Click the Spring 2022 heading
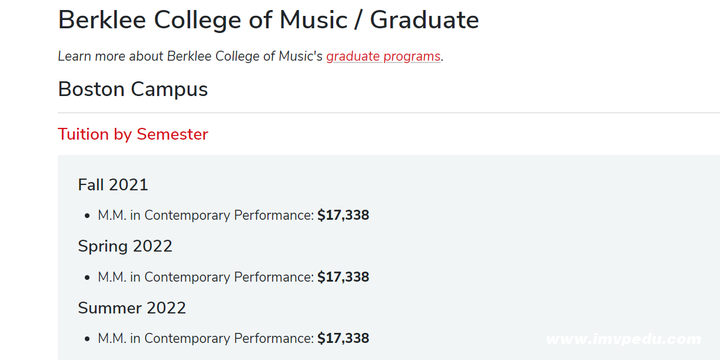The height and width of the screenshot is (360, 720). click(x=125, y=246)
